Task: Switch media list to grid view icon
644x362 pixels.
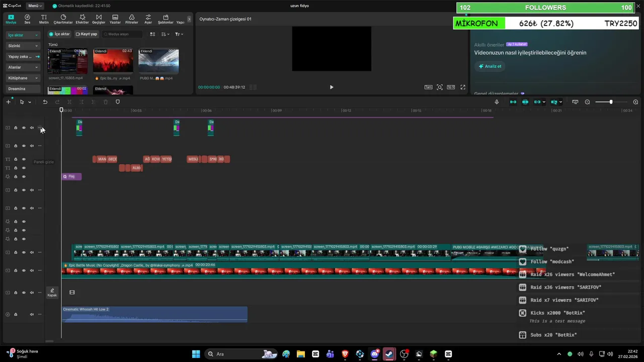Action: click(152, 34)
